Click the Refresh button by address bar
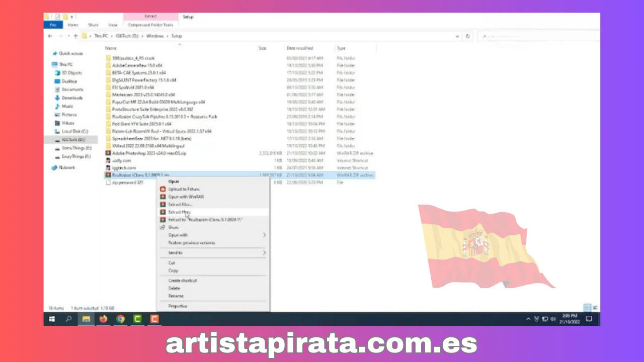 pyautogui.click(x=467, y=36)
